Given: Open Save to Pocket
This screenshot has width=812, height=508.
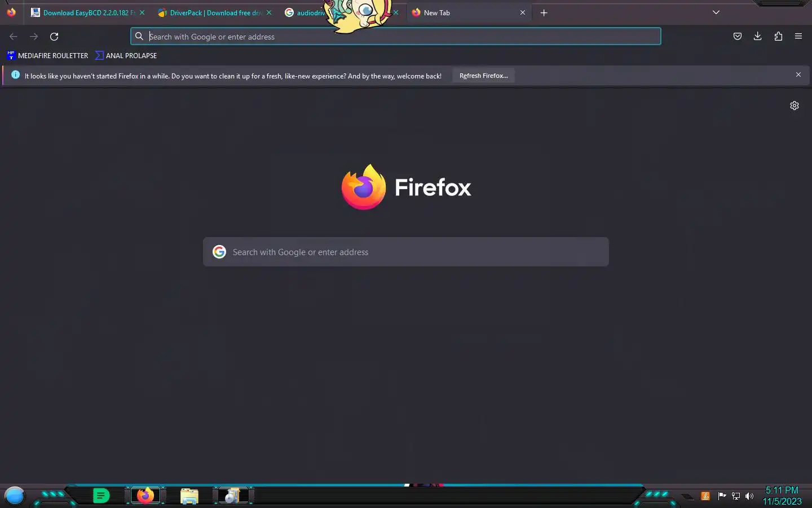Looking at the screenshot, I should (737, 37).
